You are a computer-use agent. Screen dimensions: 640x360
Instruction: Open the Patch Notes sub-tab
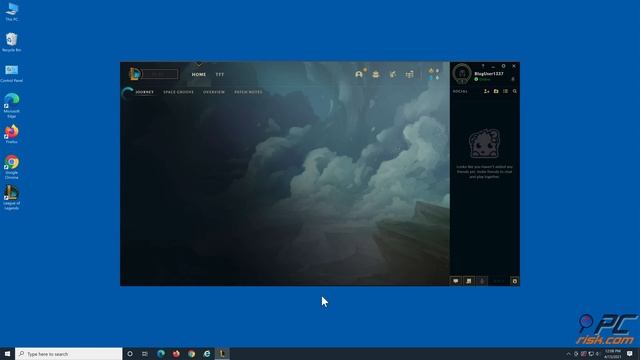click(248, 92)
